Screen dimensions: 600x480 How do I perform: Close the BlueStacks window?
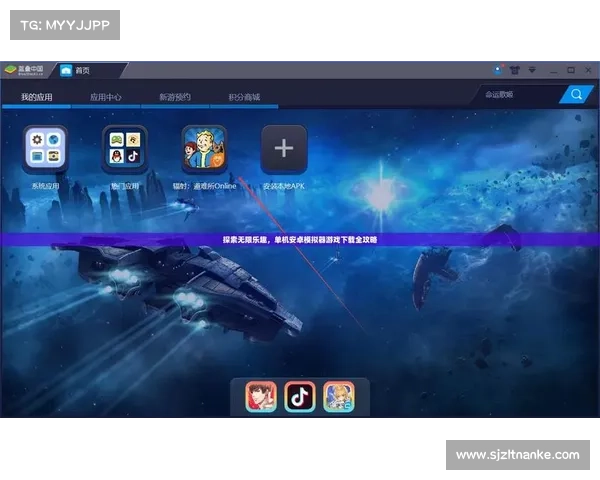[589, 70]
